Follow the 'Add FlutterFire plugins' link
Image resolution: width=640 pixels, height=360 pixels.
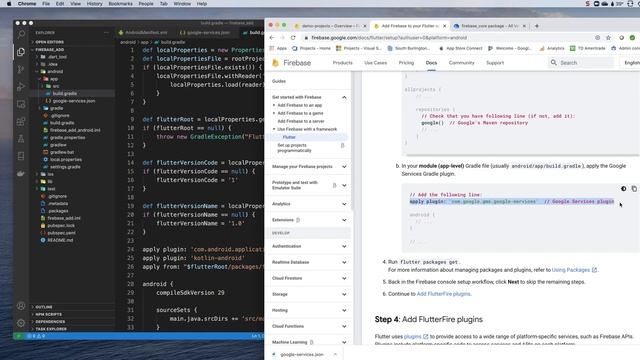pos(443,294)
